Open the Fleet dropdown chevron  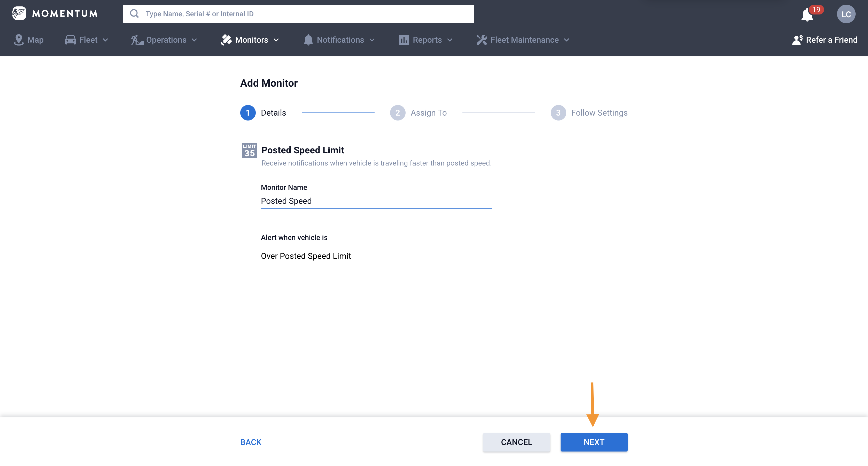point(106,40)
